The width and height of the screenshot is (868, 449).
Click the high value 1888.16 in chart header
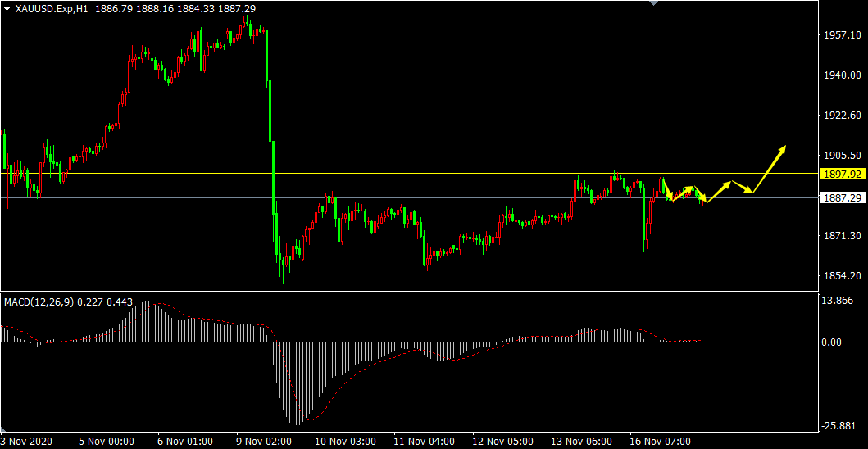point(156,9)
